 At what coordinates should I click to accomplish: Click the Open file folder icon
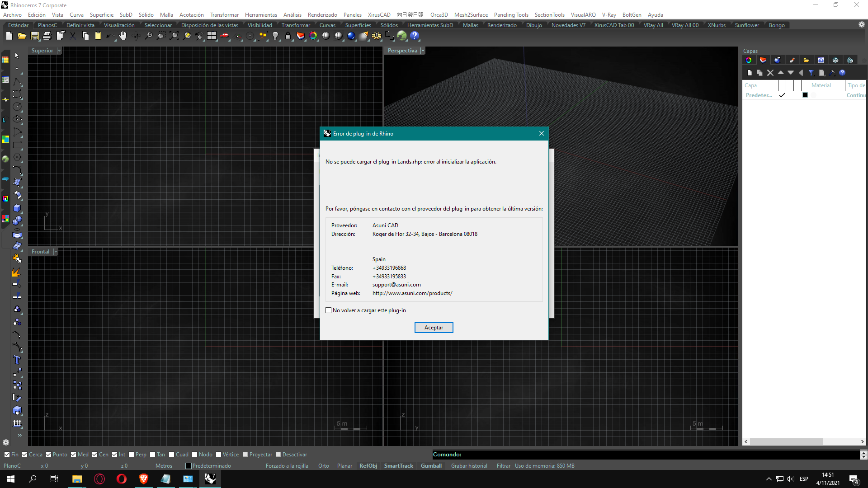point(22,36)
